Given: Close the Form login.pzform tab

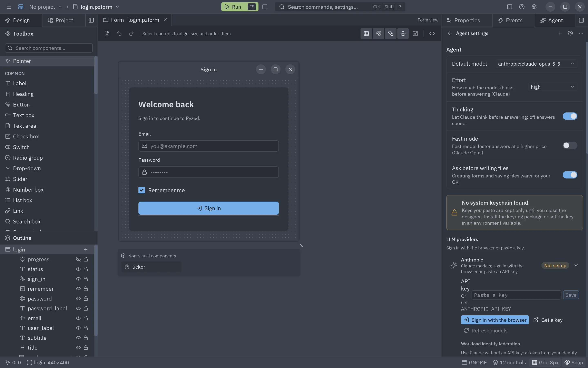Looking at the screenshot, I should tap(165, 20).
